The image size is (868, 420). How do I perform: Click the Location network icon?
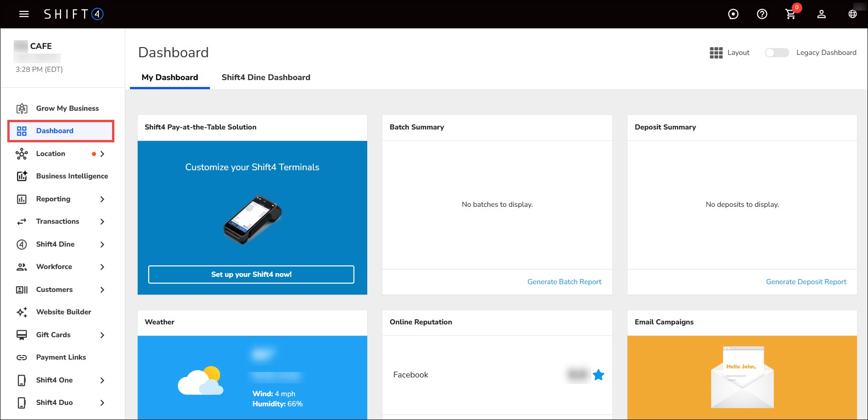pos(22,154)
